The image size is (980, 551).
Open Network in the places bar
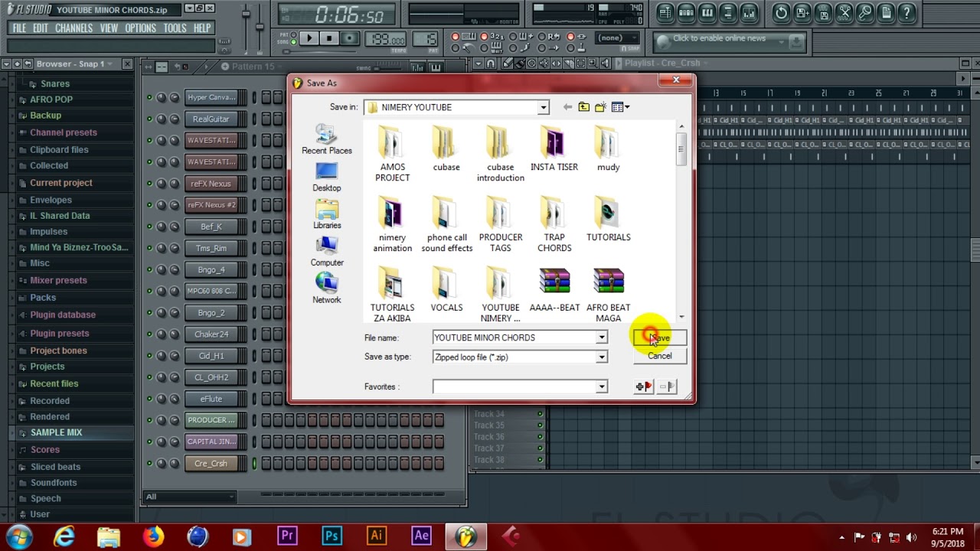coord(327,289)
